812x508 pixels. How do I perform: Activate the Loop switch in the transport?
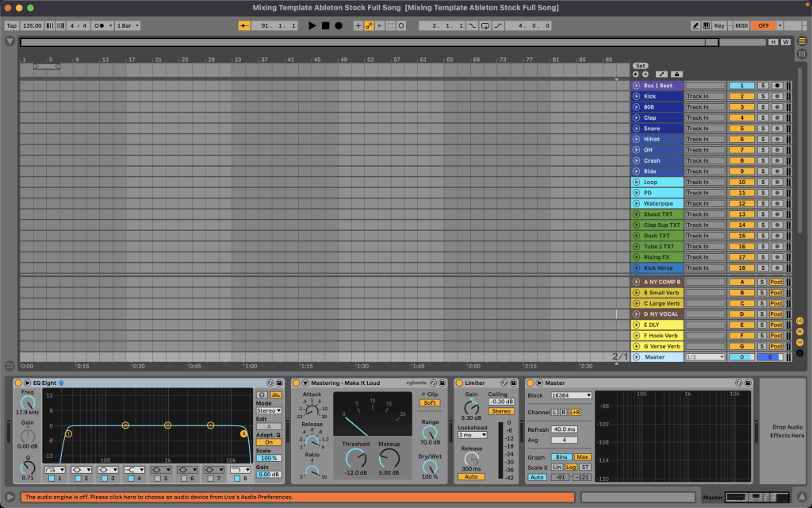pyautogui.click(x=485, y=25)
